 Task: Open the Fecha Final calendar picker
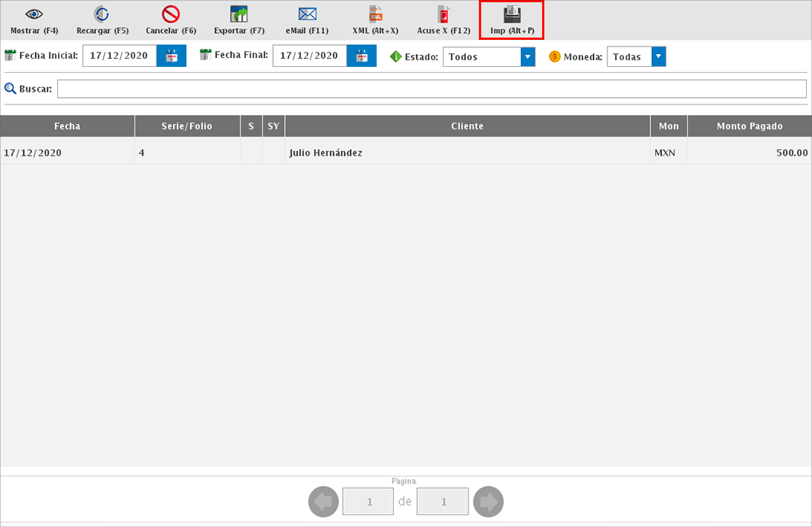(x=362, y=56)
